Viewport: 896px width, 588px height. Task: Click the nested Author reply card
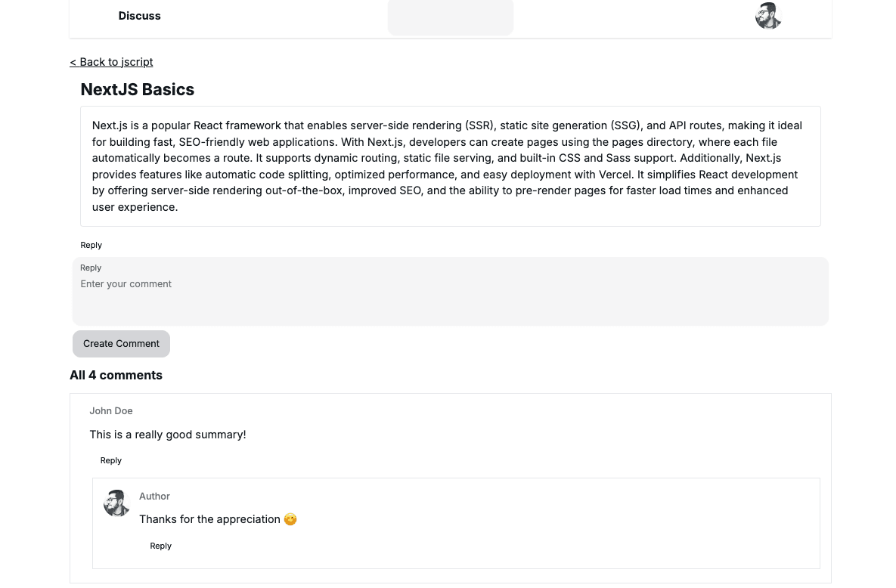pos(456,524)
